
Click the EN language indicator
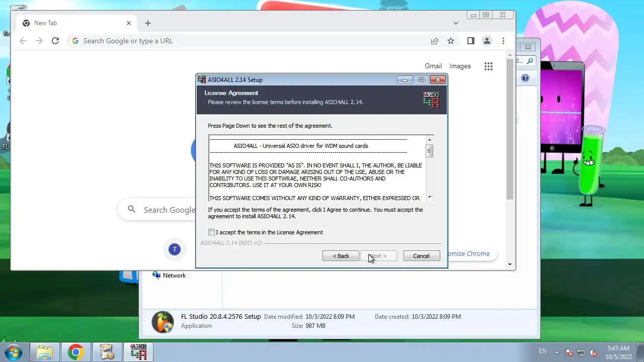click(542, 351)
